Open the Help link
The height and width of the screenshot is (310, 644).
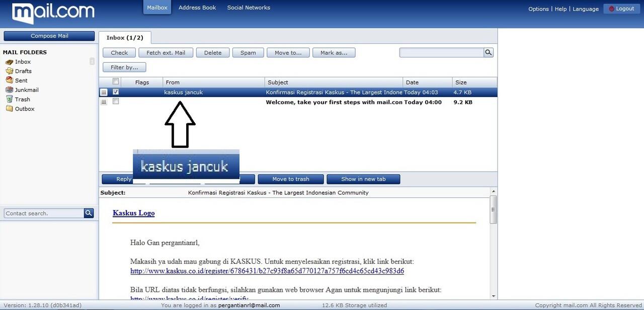click(560, 9)
